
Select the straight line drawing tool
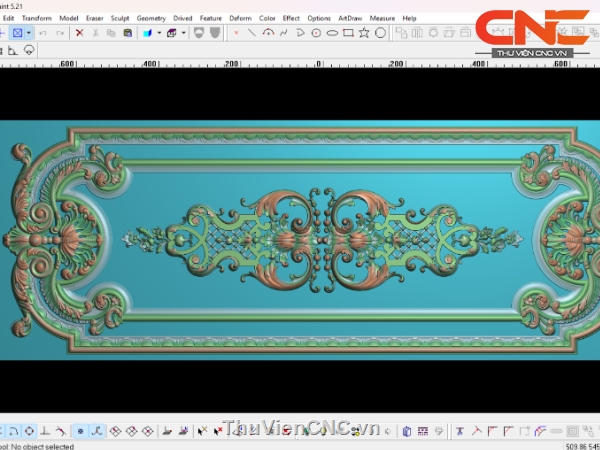coord(251,33)
